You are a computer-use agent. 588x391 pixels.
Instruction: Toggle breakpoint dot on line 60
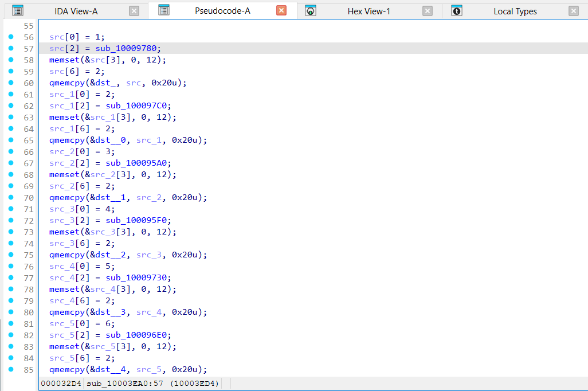(x=11, y=83)
